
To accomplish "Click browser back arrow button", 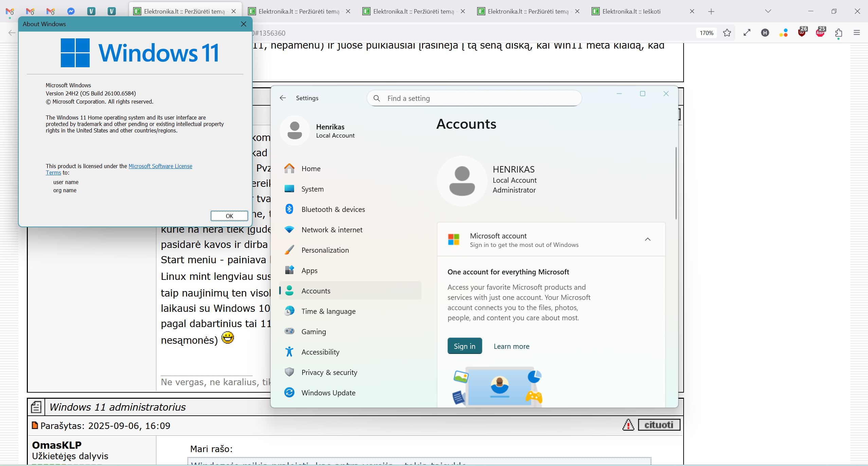I will tap(12, 33).
